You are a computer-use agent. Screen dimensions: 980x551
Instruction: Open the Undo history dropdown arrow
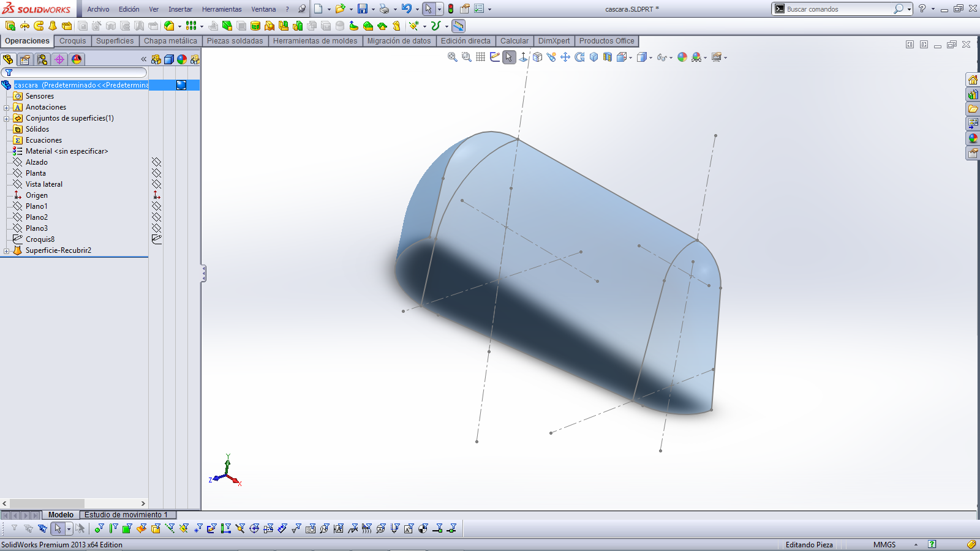coord(417,9)
